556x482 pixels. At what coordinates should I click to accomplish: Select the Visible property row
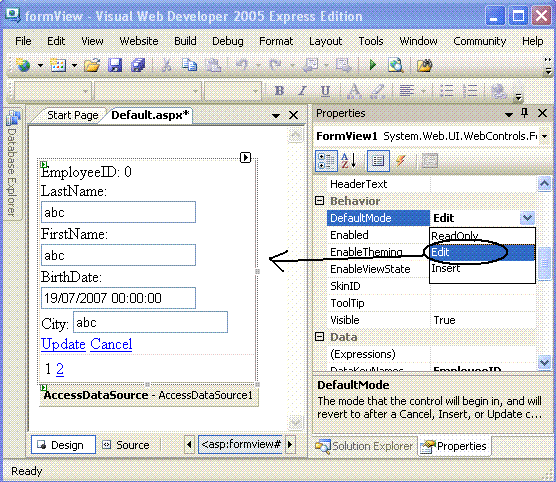point(432,320)
